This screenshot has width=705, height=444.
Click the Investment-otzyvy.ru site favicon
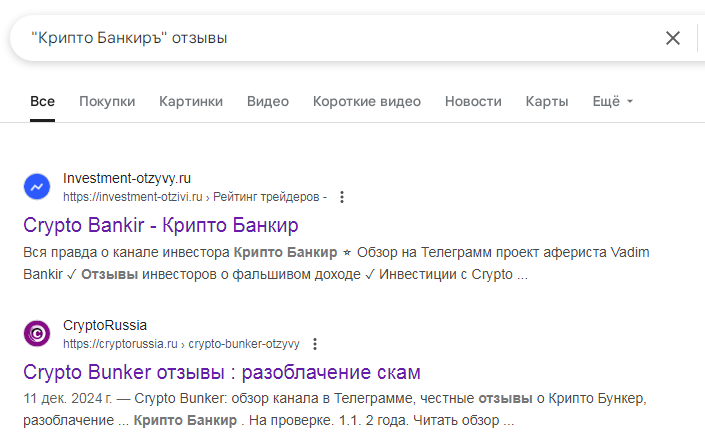tap(37, 186)
